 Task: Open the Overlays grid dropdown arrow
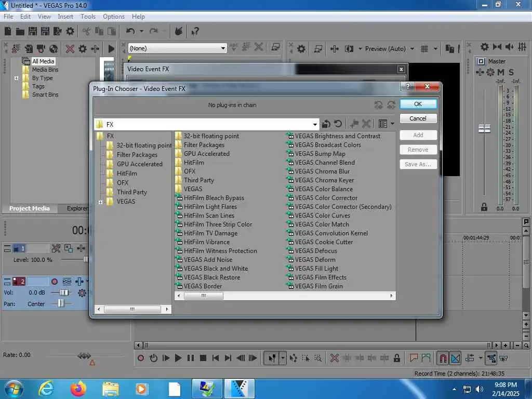point(435,49)
